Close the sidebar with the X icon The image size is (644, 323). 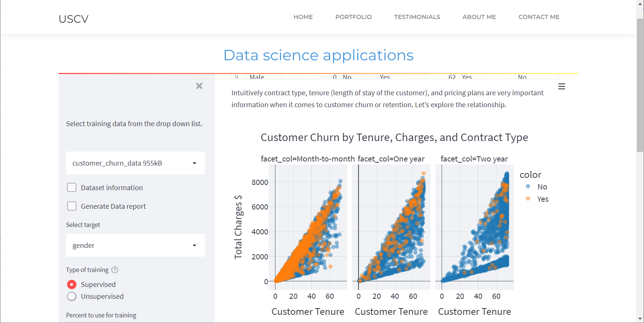pyautogui.click(x=199, y=86)
